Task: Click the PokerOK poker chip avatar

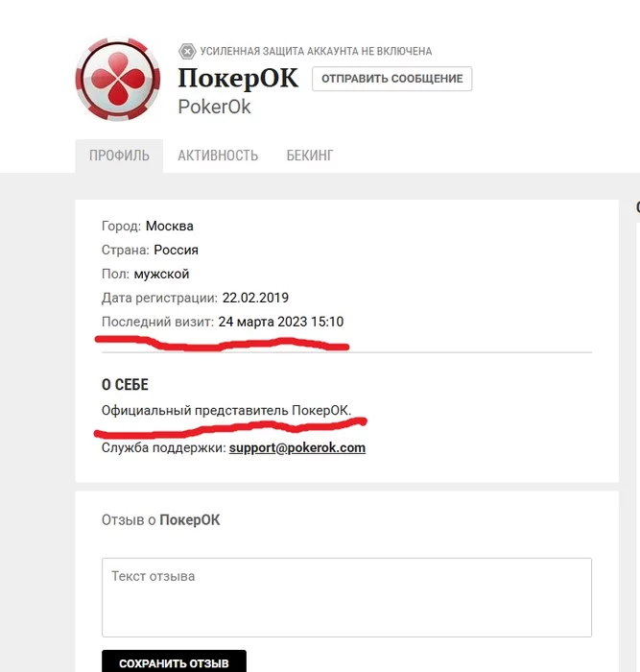Action: [118, 80]
